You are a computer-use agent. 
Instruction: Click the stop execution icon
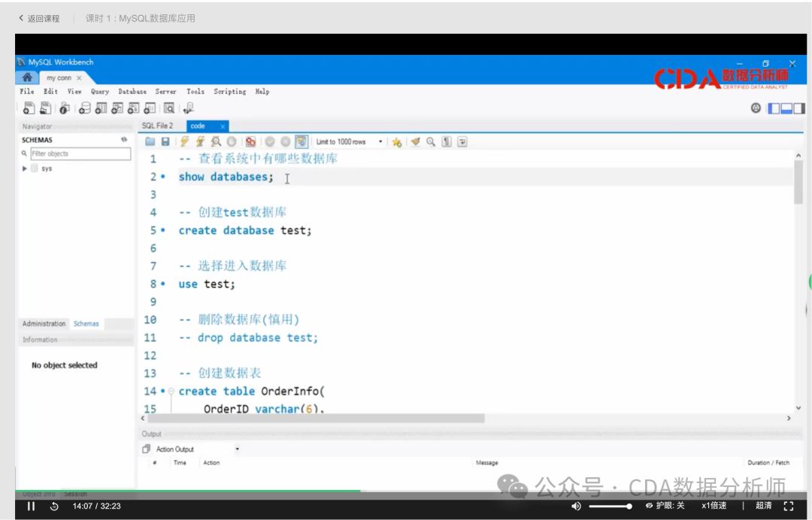point(232,141)
